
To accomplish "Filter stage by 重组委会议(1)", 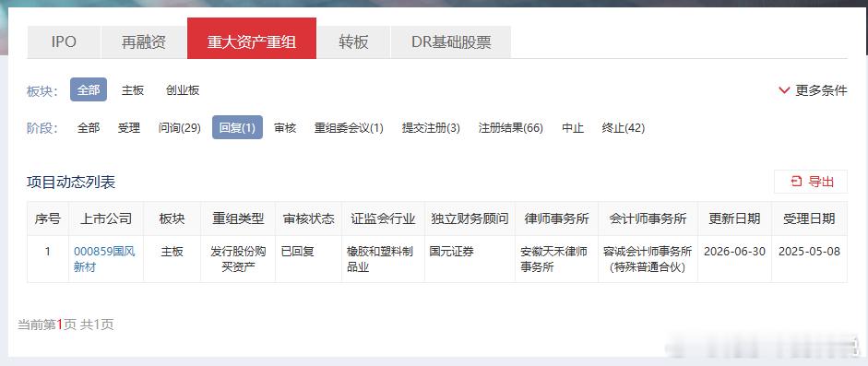I will tap(349, 128).
